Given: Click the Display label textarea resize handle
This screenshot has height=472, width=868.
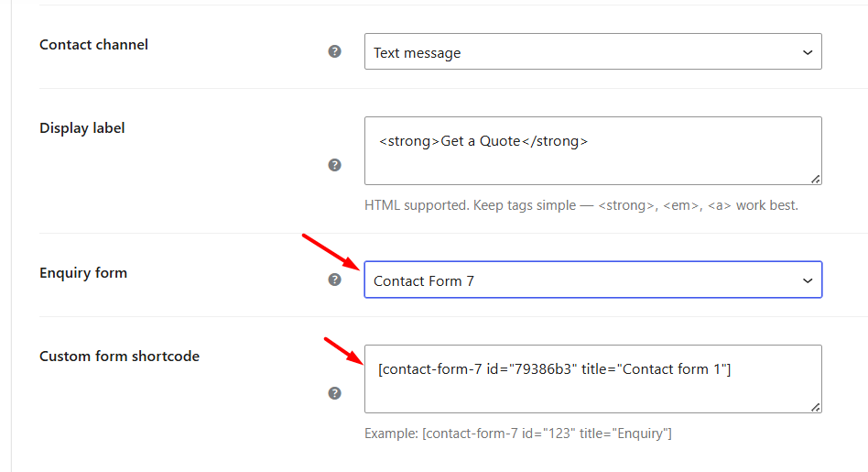Looking at the screenshot, I should tap(816, 179).
